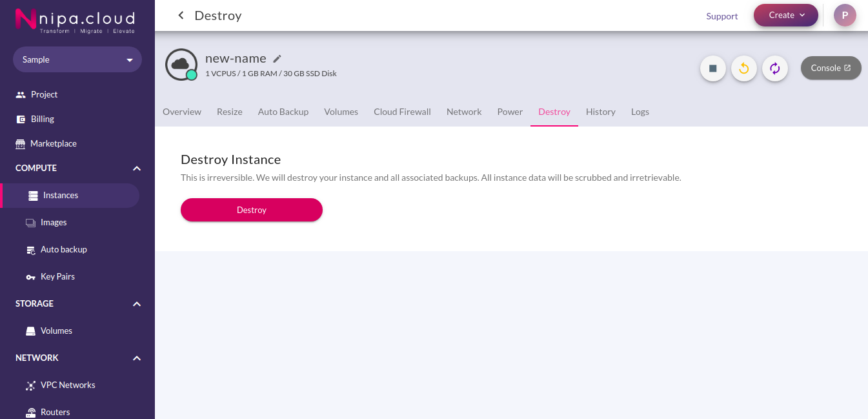Open the Sample project dropdown

[77, 59]
